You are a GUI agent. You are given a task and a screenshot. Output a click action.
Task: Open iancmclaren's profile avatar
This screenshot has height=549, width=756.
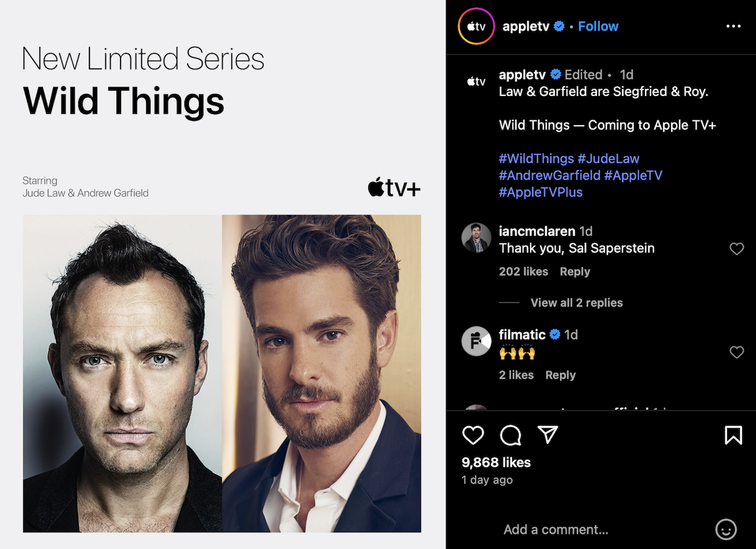(477, 238)
